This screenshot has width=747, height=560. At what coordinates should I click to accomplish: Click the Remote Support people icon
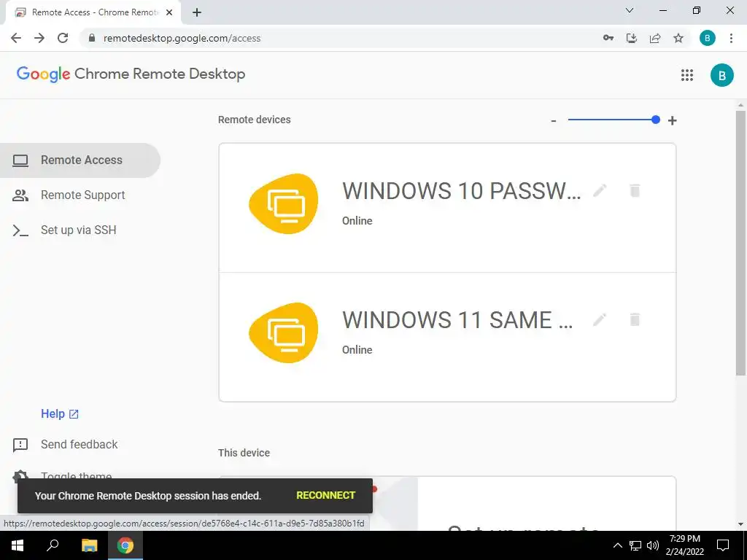pos(20,195)
